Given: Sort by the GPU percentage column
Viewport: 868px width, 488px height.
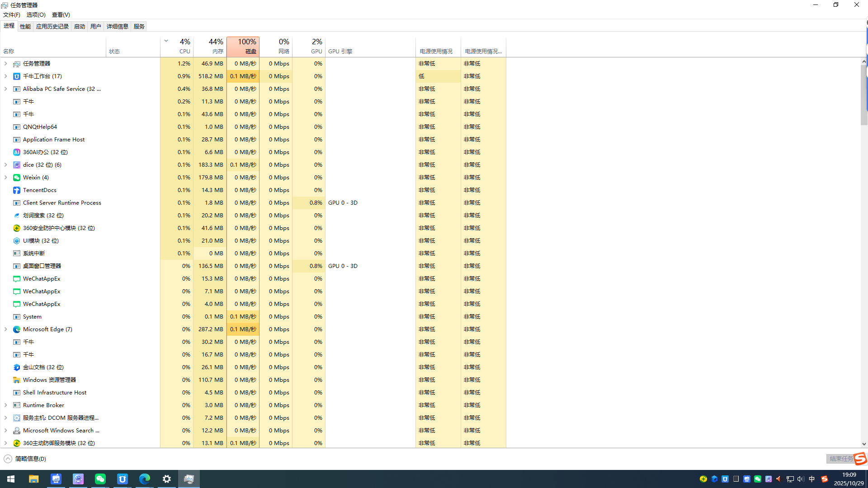Looking at the screenshot, I should [x=309, y=47].
